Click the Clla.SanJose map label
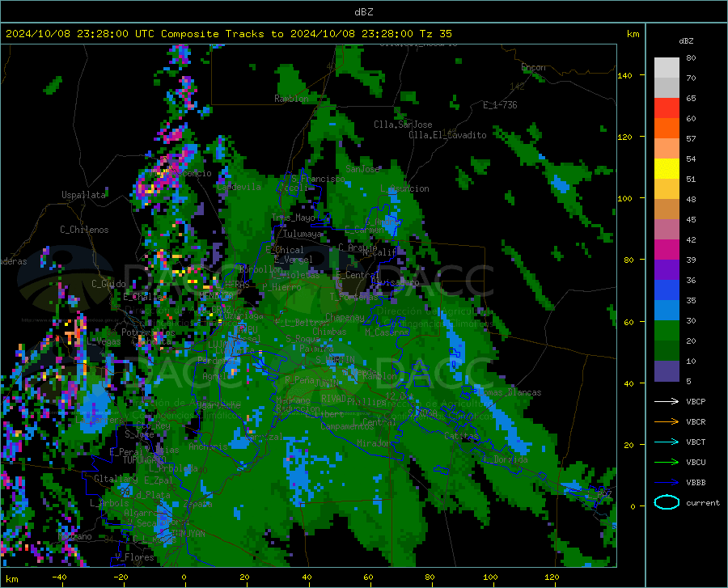This screenshot has width=728, height=588. click(403, 125)
